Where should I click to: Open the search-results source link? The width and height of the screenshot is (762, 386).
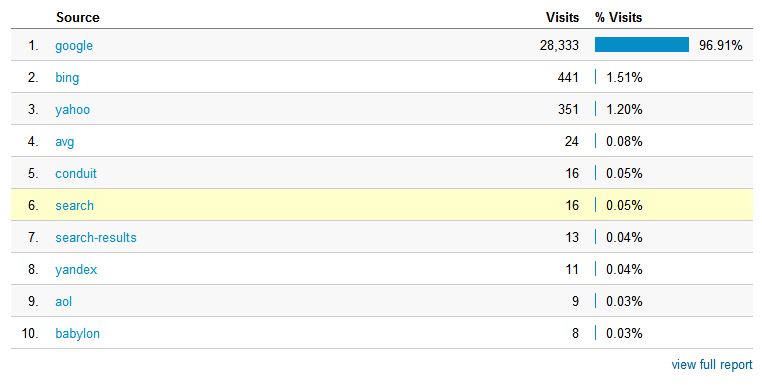click(x=96, y=238)
